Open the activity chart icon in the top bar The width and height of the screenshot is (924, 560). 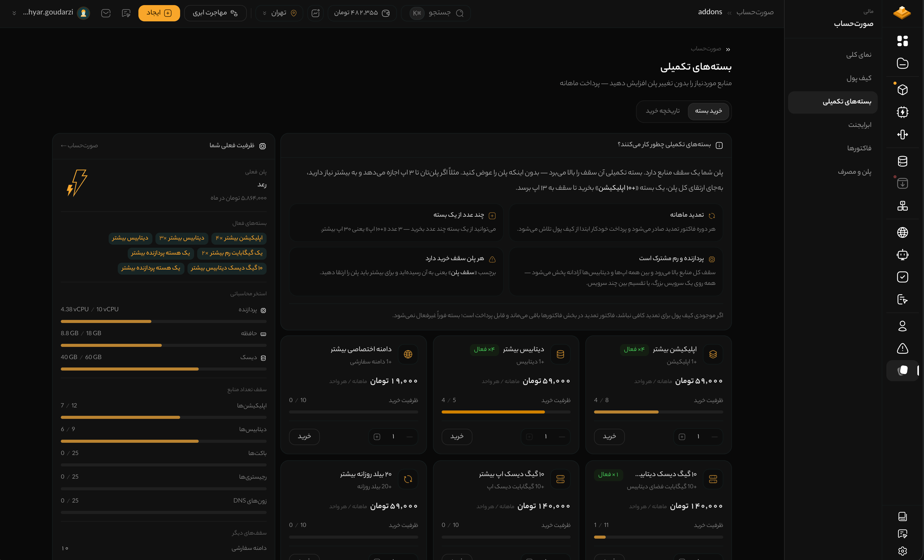(x=315, y=13)
